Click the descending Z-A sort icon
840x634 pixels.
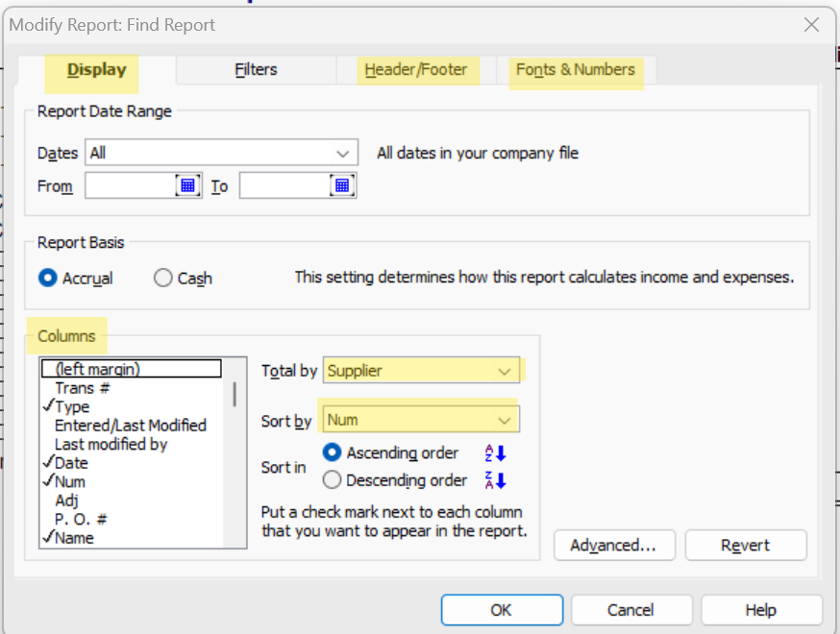click(x=496, y=480)
